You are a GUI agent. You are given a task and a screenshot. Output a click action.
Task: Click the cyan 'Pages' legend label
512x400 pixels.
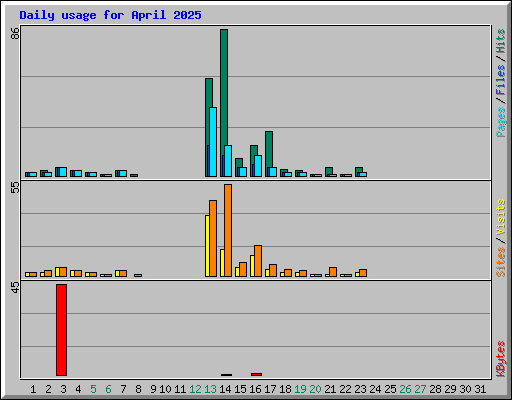(500, 122)
